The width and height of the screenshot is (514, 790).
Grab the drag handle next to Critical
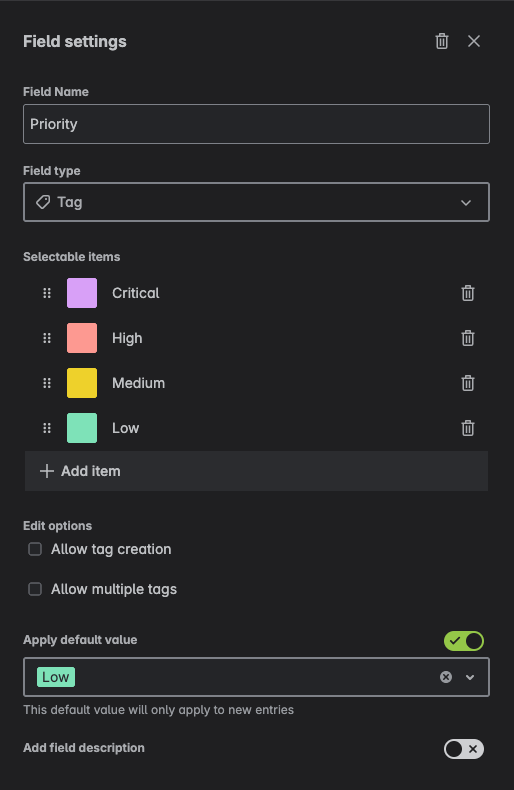(x=47, y=293)
